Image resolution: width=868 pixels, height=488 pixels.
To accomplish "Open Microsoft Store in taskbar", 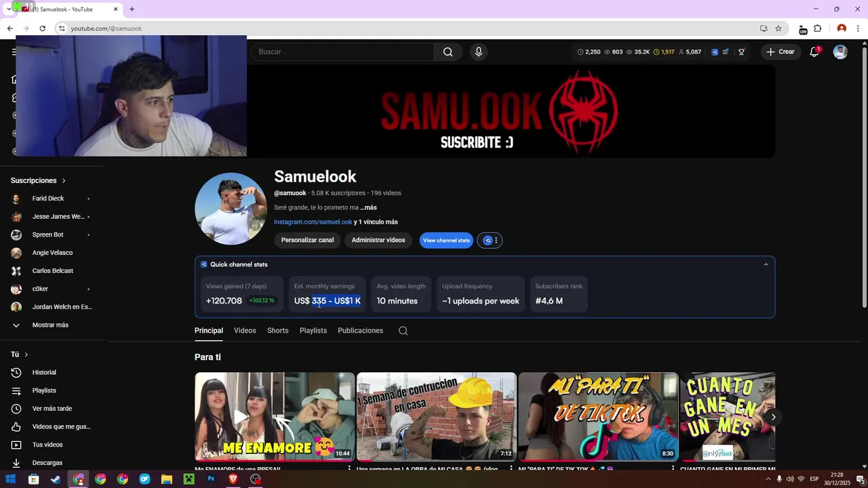I will (33, 479).
